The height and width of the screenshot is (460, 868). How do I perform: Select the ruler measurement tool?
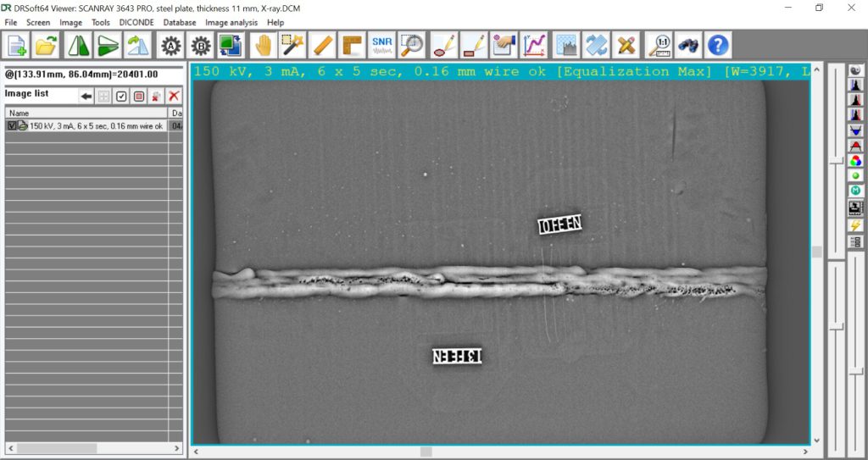[x=323, y=46]
